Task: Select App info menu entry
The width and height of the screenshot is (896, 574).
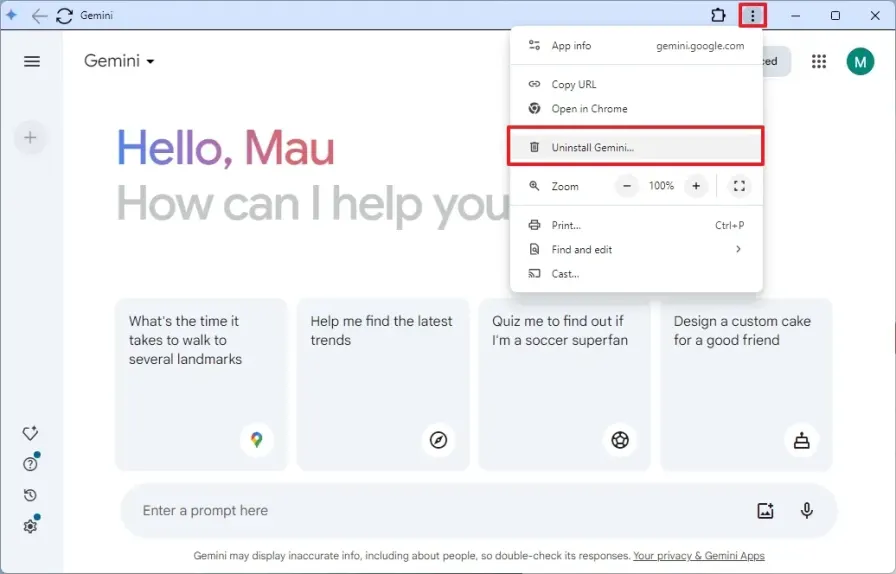Action: (636, 46)
